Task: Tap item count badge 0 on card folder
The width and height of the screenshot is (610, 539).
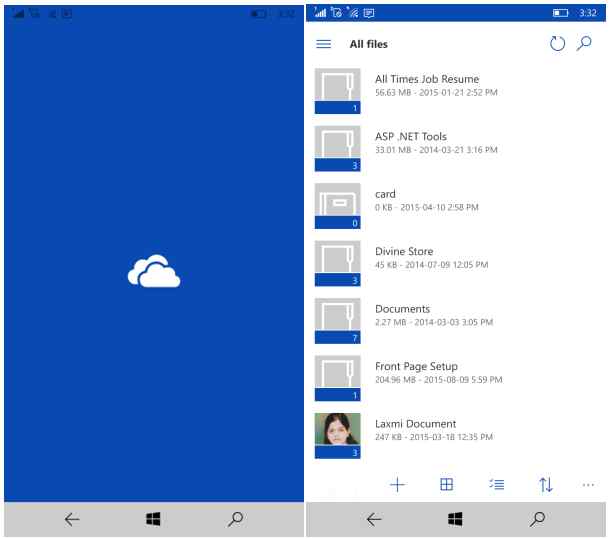Action: click(x=338, y=223)
